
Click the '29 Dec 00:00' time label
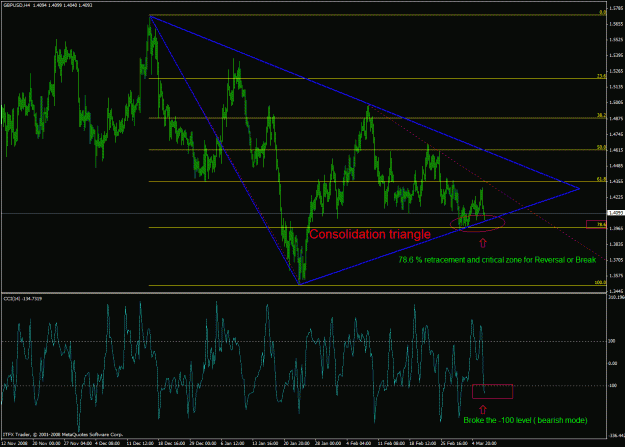pos(203,443)
